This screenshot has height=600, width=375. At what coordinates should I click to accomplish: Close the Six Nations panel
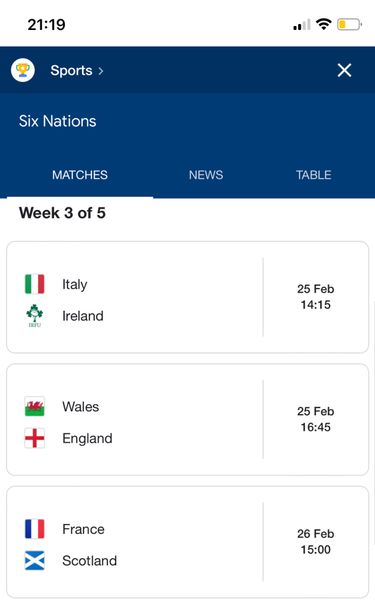point(344,70)
